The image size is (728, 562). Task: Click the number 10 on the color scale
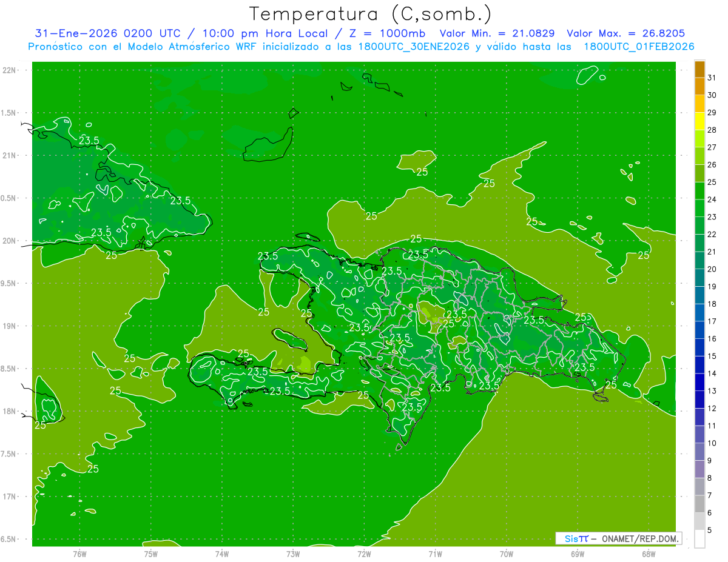click(712, 443)
